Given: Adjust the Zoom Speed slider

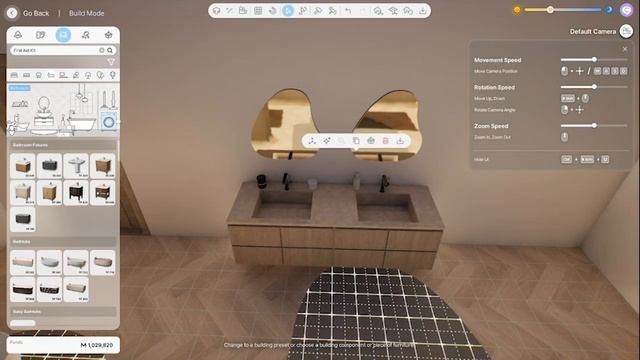Looking at the screenshot, I should pyautogui.click(x=594, y=126).
